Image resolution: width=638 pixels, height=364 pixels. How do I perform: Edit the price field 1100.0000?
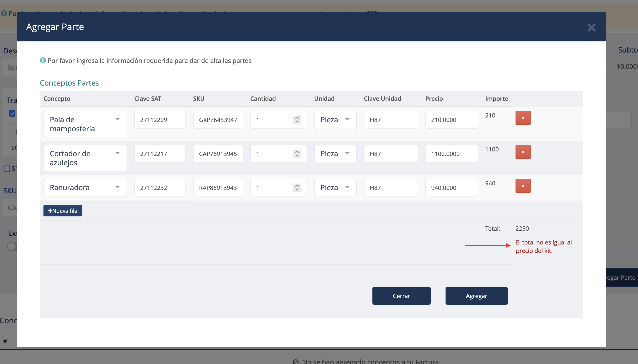click(x=451, y=154)
